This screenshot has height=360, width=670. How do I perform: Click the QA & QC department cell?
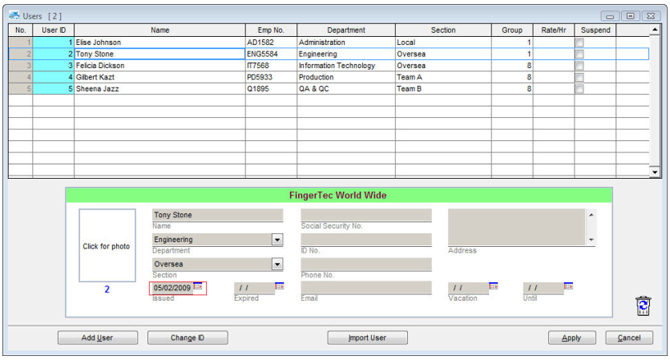(x=346, y=88)
